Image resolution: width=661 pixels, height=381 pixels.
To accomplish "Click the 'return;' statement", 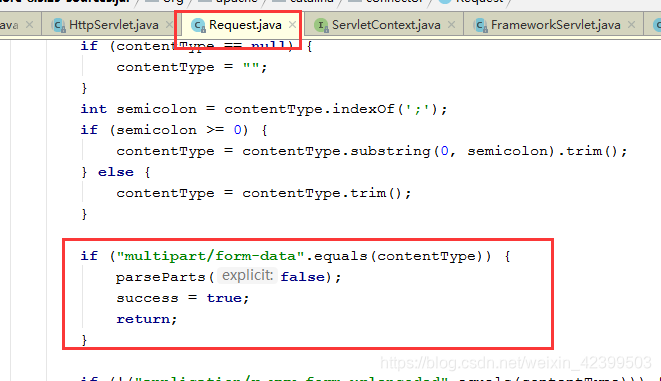I will pos(147,319).
